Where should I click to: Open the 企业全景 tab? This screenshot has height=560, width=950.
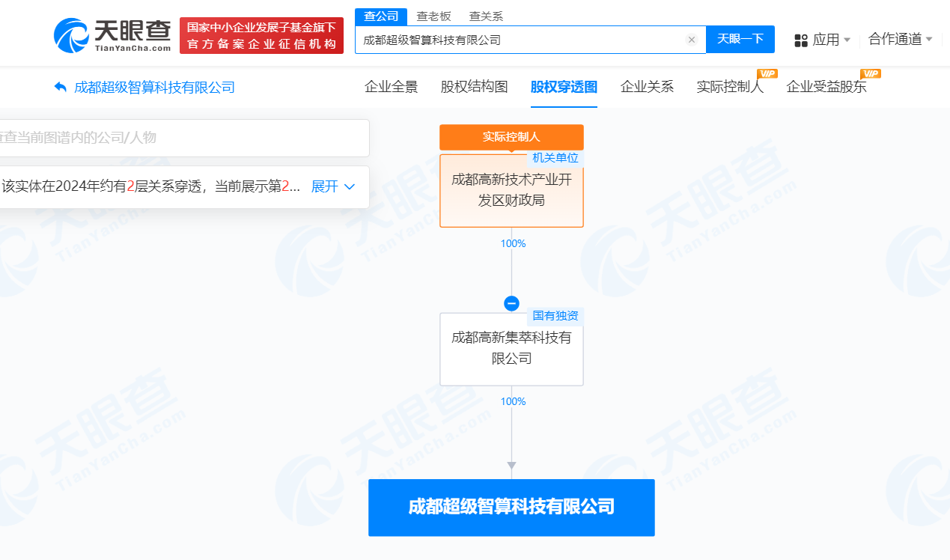[x=392, y=87]
